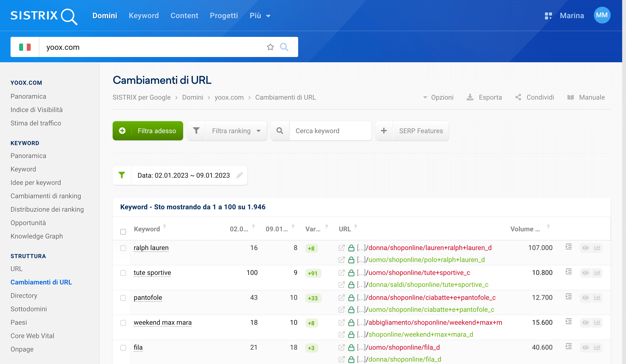Viewport: 626px width, 364px height.
Task: Click the help question mark beside Keyword header
Action: (164, 227)
